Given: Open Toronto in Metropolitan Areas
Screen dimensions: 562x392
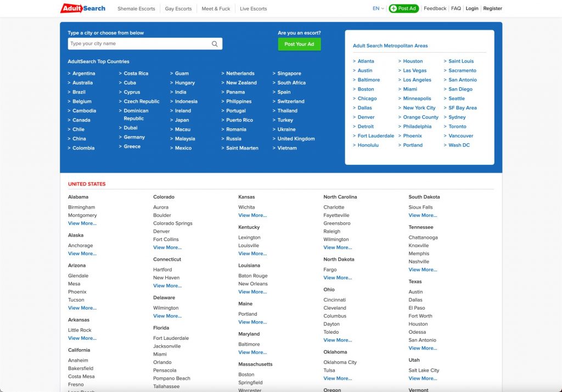Looking at the screenshot, I should pos(457,126).
